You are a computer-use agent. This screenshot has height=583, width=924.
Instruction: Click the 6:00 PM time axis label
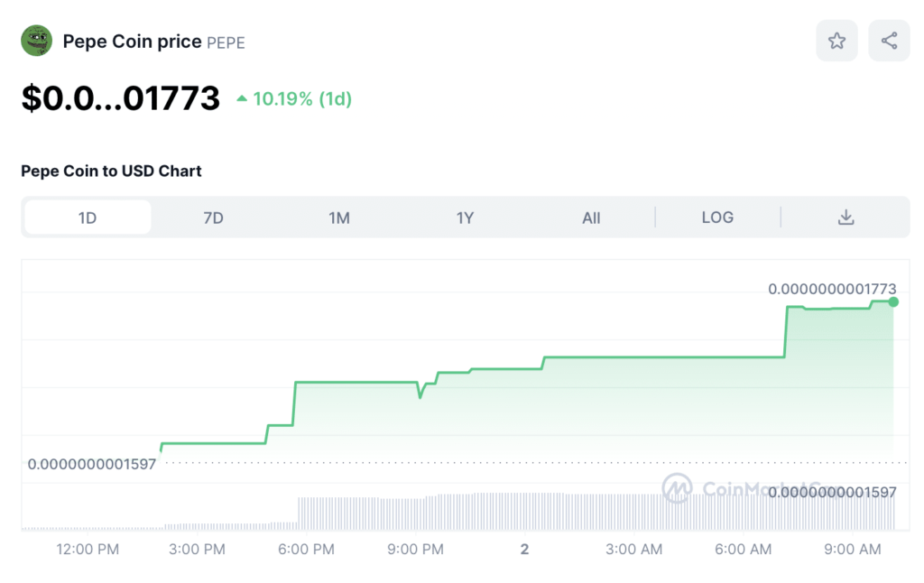pyautogui.click(x=308, y=549)
